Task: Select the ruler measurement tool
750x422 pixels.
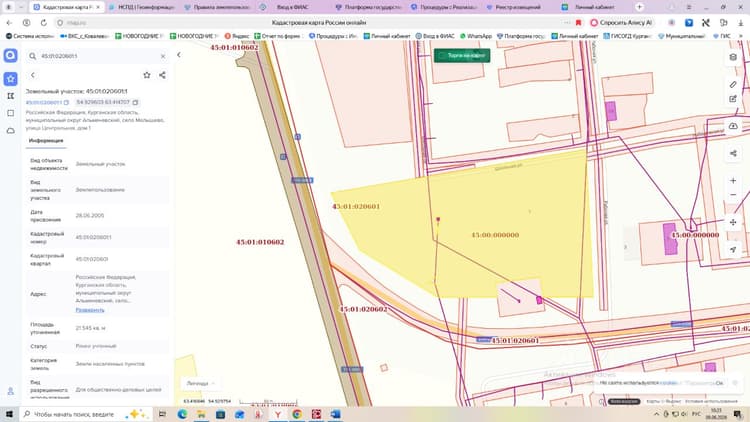Action: click(733, 85)
